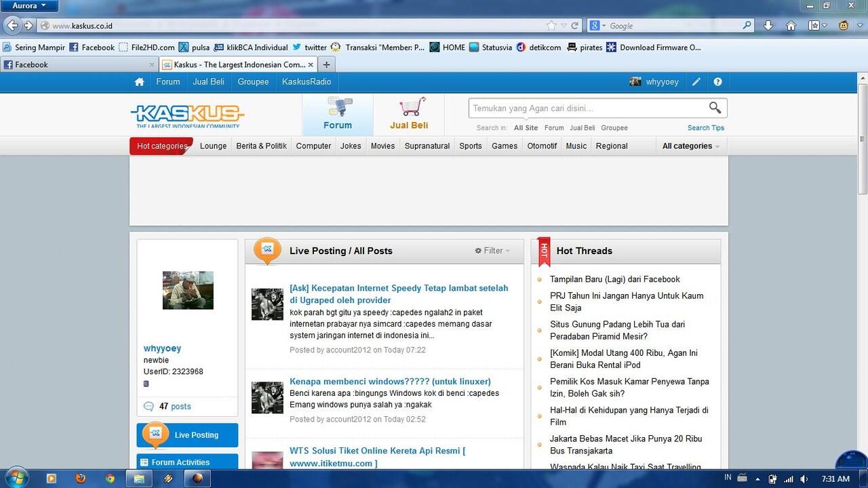Go forward with the browser forward arrow

coord(28,26)
